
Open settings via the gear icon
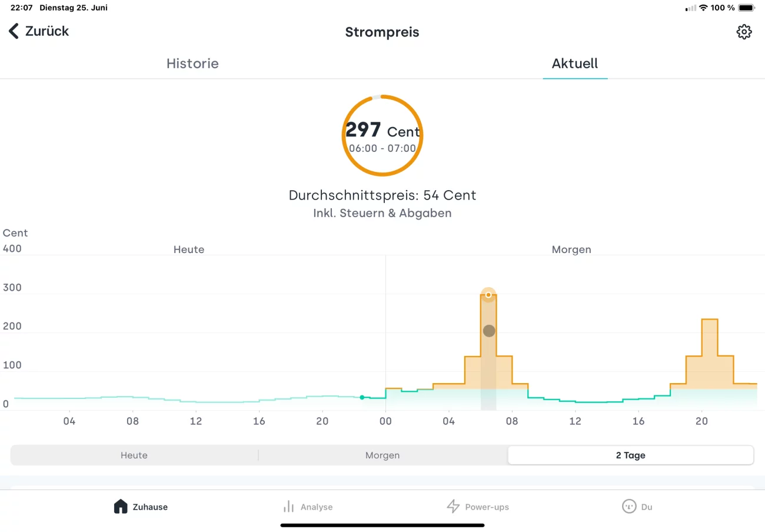[744, 32]
